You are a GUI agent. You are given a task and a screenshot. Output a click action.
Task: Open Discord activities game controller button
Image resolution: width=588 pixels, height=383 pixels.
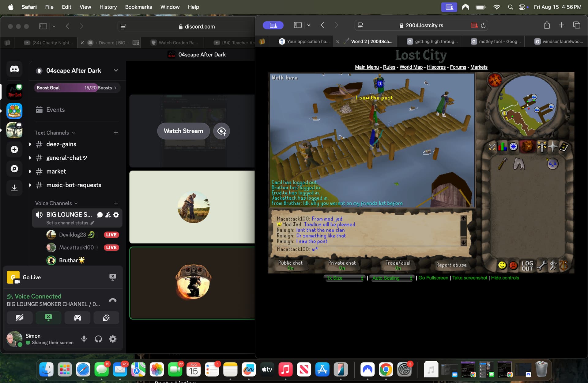(x=77, y=318)
